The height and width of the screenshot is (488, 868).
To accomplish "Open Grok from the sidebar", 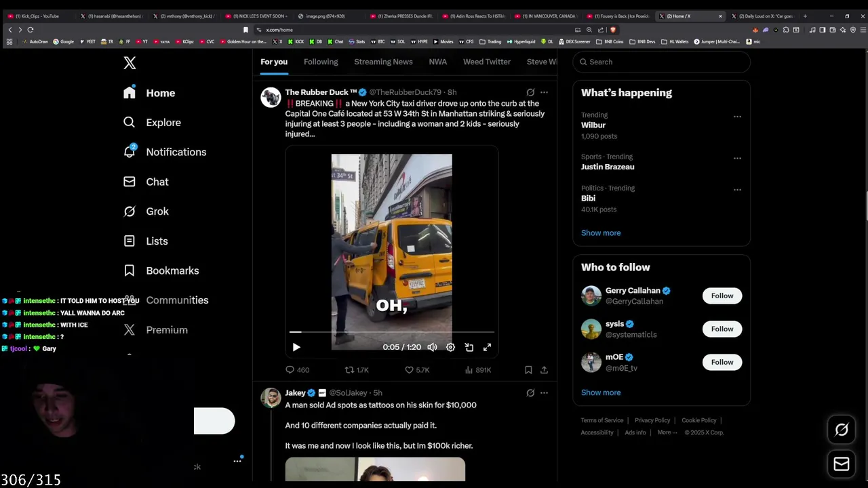I will tap(146, 211).
